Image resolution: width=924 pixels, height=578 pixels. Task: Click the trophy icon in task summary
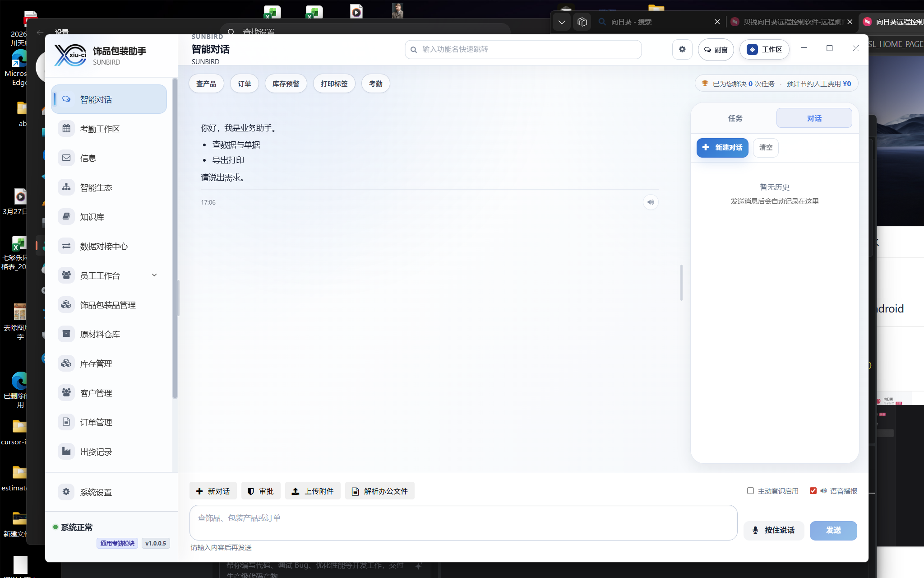[705, 84]
